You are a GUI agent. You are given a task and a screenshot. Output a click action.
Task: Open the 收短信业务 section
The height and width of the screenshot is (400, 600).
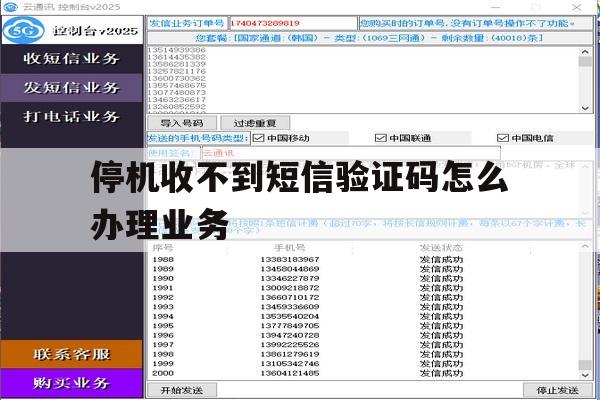pyautogui.click(x=72, y=59)
